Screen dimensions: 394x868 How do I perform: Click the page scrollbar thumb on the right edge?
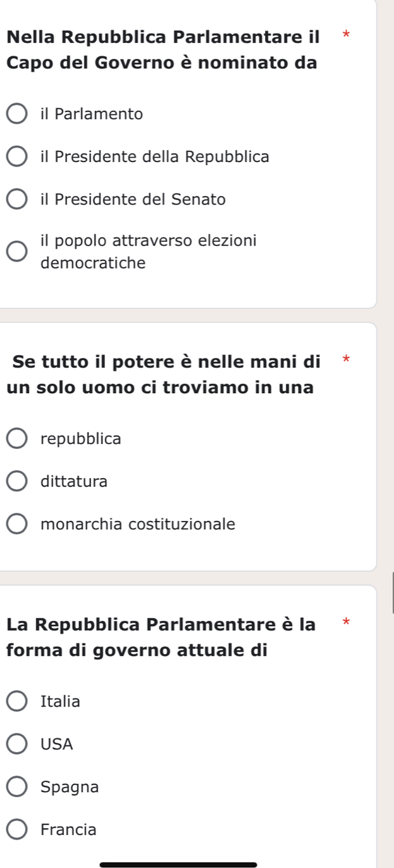coord(392,593)
